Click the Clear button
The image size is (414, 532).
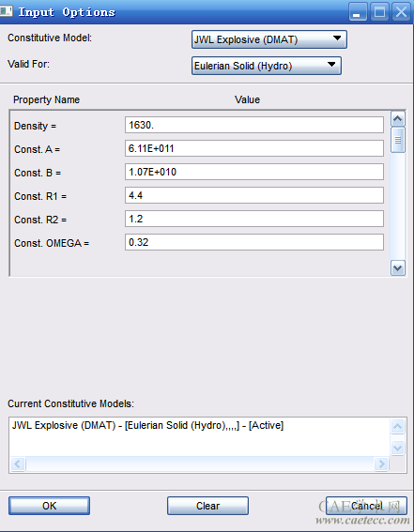click(207, 506)
